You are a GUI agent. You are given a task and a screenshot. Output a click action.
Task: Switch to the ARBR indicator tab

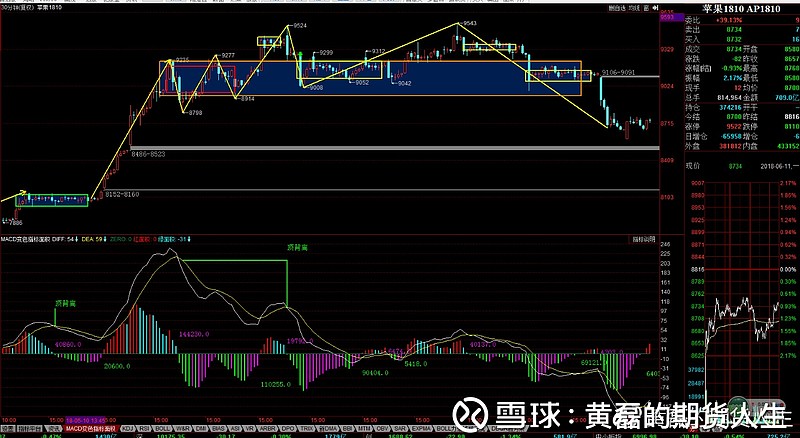click(267, 428)
